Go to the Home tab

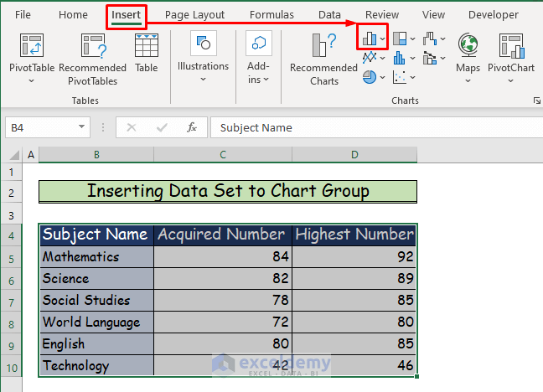click(73, 15)
